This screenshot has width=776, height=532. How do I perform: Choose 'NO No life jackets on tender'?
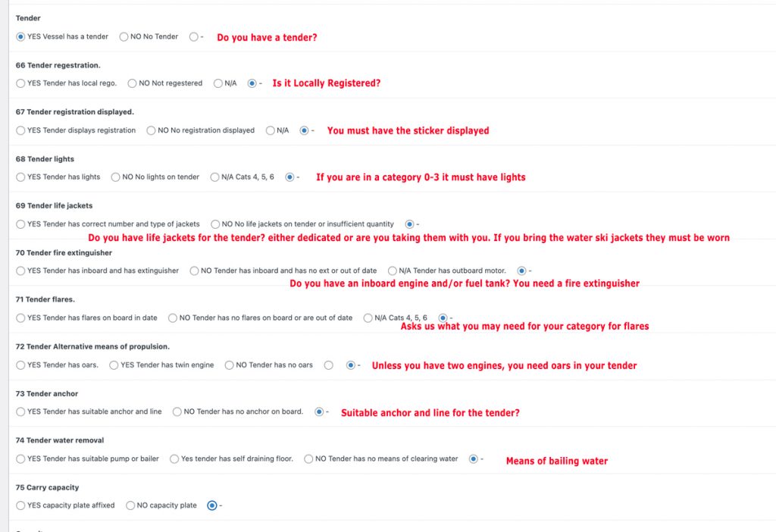[216, 224]
